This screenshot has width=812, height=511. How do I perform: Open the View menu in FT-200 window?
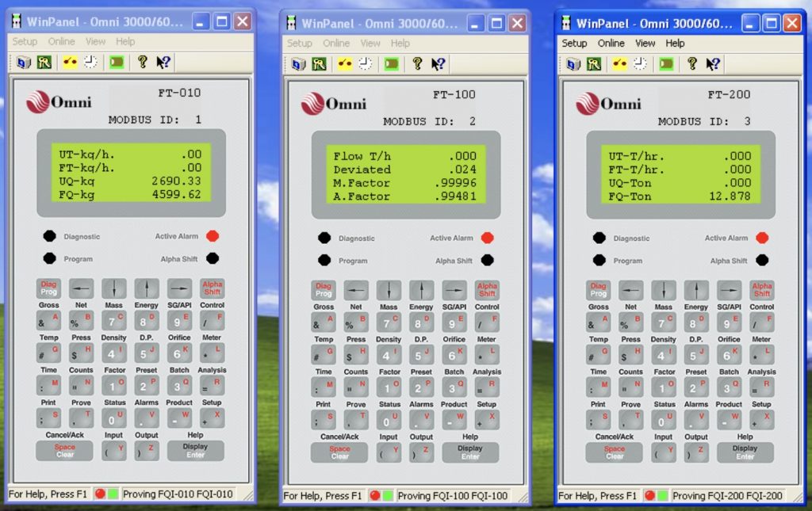[645, 44]
